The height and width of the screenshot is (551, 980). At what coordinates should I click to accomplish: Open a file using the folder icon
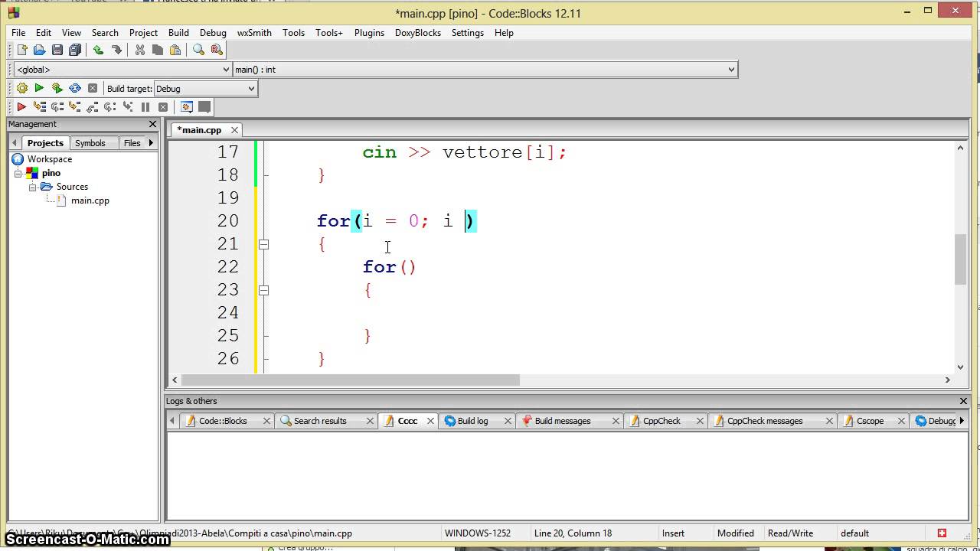(x=39, y=50)
